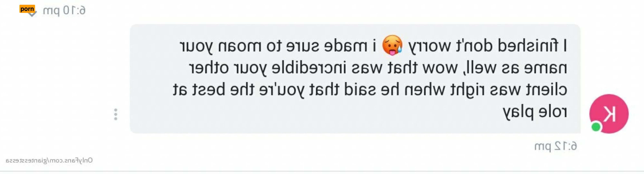644x174 pixels.
Task: Click the grey message bubble background
Action: point(355,79)
